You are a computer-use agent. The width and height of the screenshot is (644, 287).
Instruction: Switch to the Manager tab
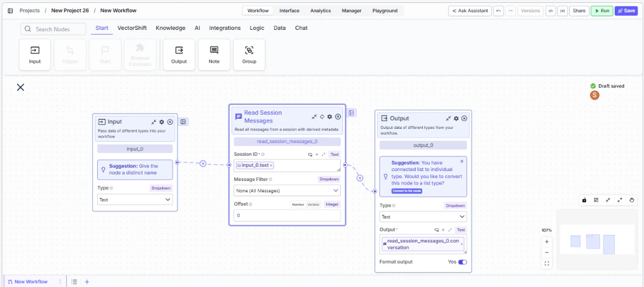[352, 11]
